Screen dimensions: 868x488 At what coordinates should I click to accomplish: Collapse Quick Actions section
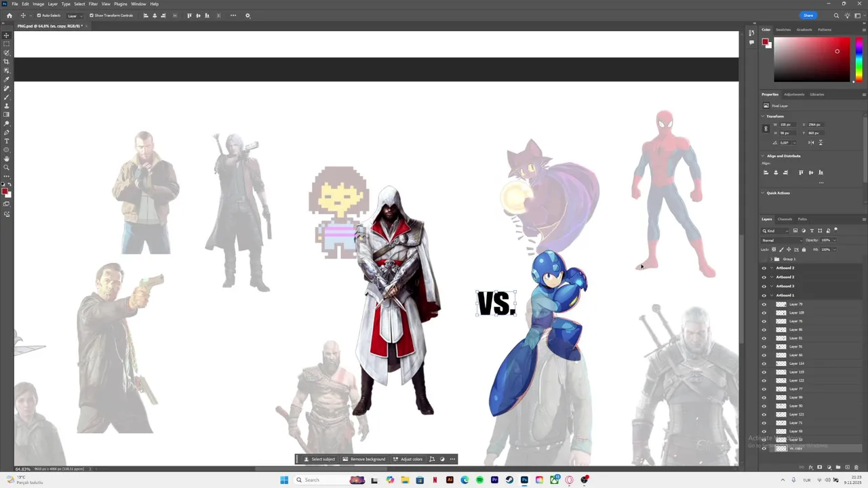[763, 193]
